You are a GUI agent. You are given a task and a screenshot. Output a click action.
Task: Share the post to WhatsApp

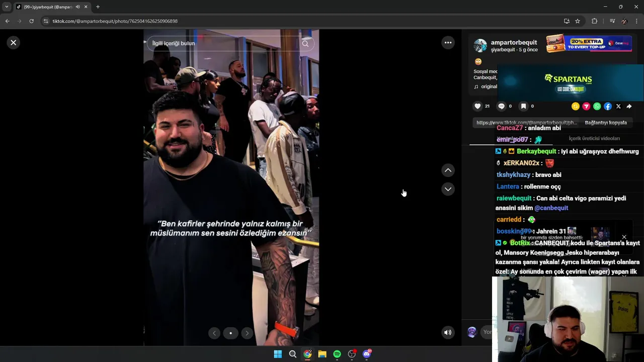coord(597,106)
